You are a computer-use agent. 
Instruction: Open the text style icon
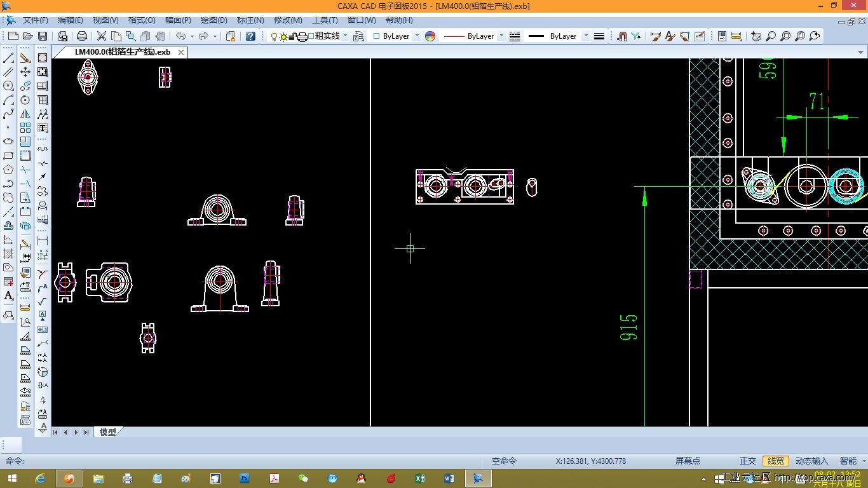point(670,36)
